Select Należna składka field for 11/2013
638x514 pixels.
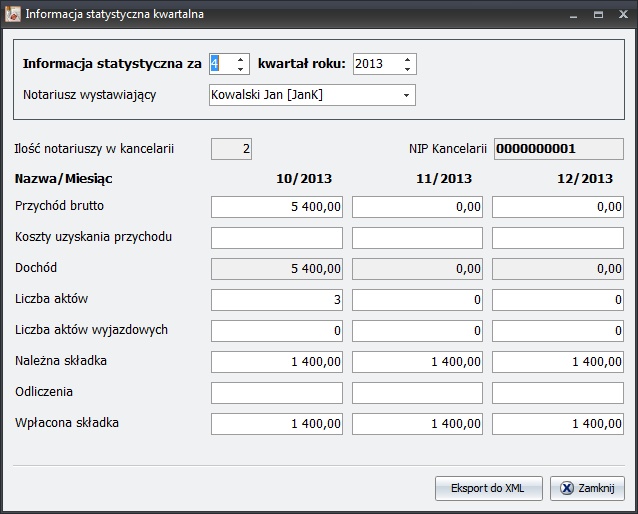[417, 362]
